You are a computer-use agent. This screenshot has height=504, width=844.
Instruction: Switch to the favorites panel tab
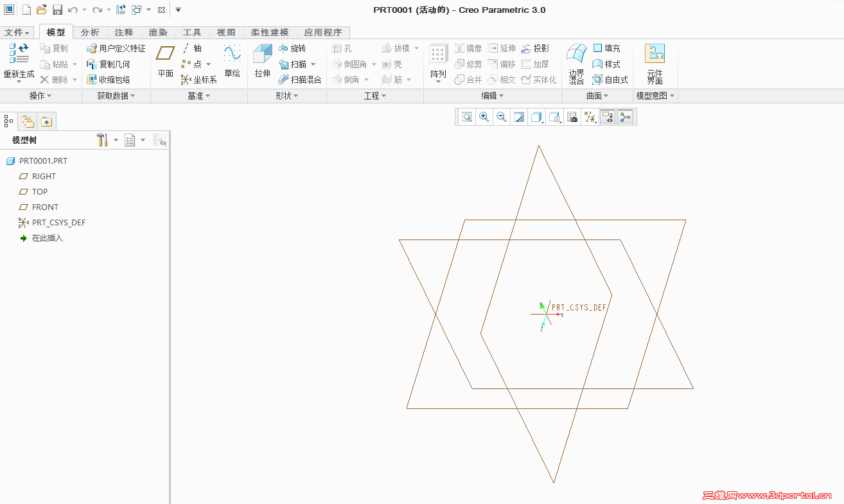click(x=46, y=121)
